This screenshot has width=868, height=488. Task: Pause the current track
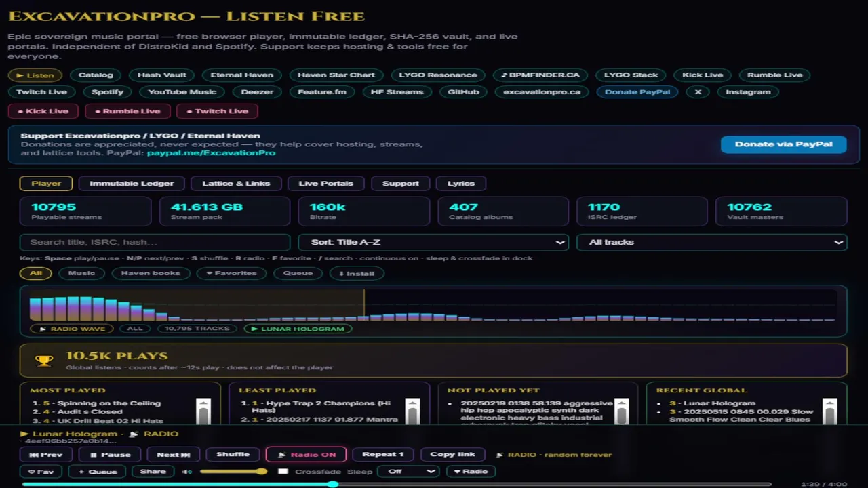point(109,455)
